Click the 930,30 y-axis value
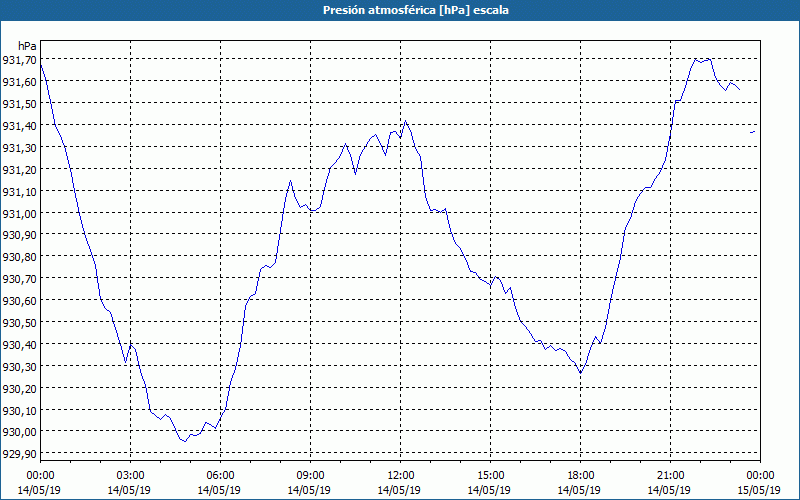The width and height of the screenshot is (800, 500). [x=19, y=367]
